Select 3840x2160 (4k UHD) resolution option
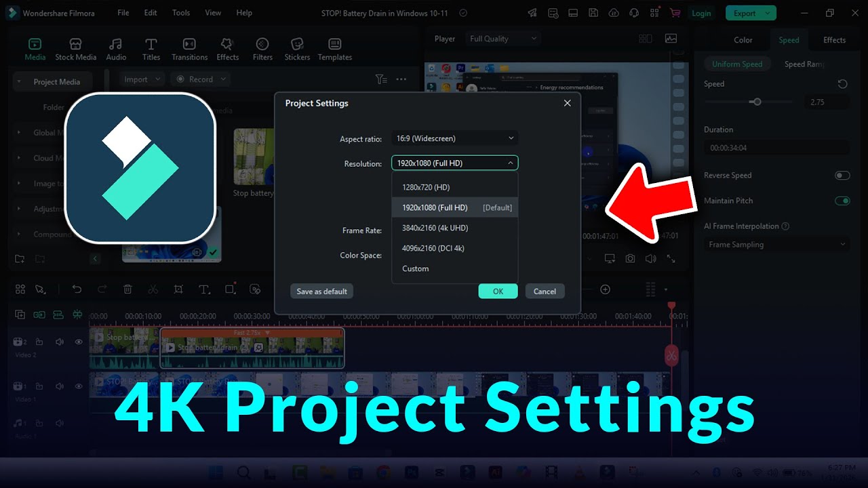This screenshot has height=488, width=868. [455, 228]
